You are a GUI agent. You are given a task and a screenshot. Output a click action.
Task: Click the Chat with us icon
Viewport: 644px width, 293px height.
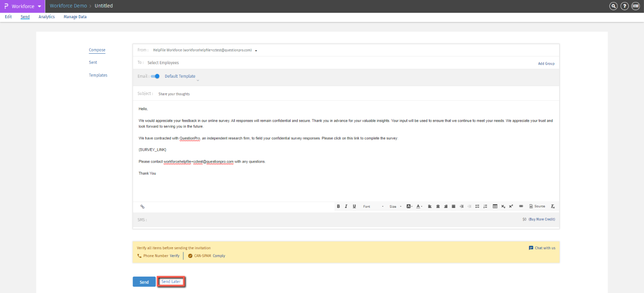click(531, 248)
